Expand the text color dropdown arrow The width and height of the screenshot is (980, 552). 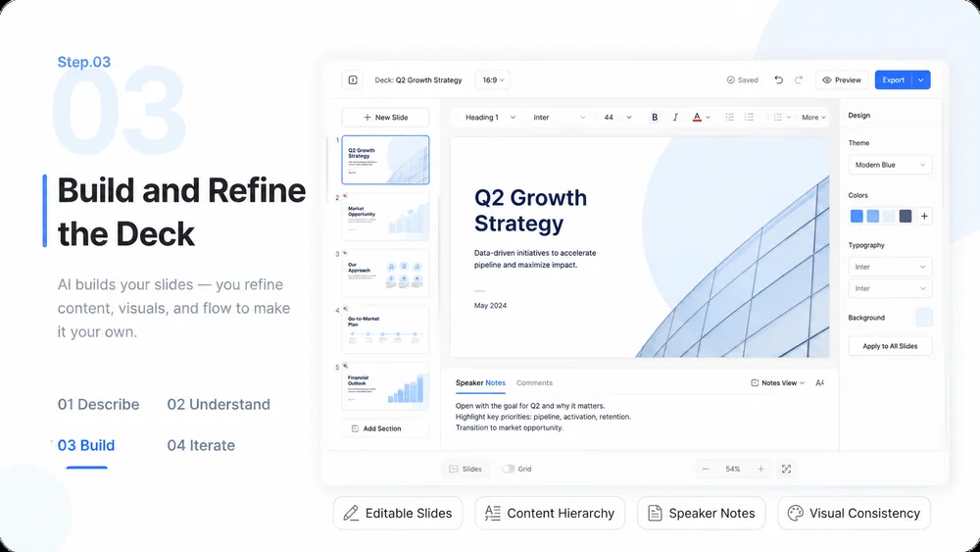[708, 118]
